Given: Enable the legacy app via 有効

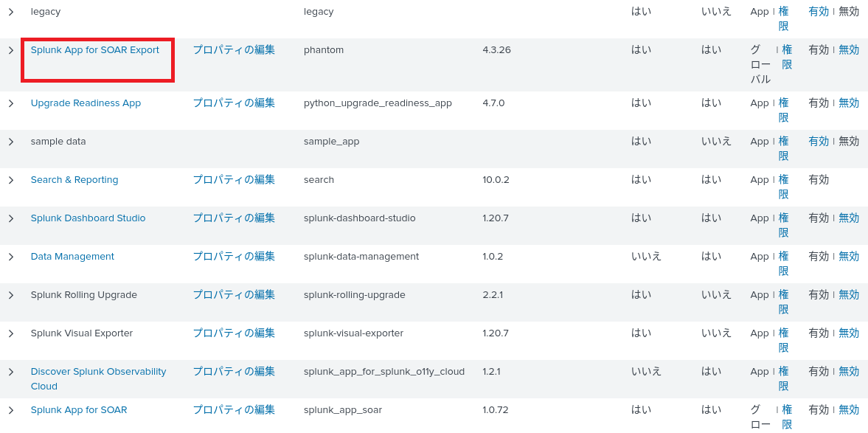Looking at the screenshot, I should click(x=819, y=12).
